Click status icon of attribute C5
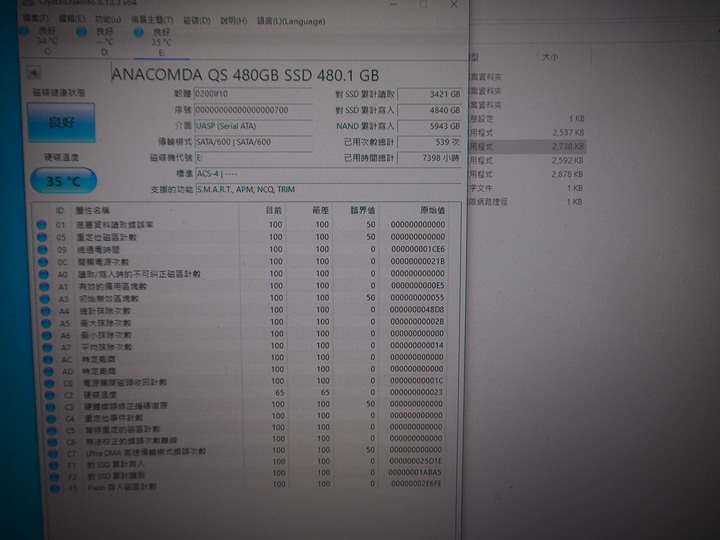Screen dimensions: 720x540 click(52, 431)
